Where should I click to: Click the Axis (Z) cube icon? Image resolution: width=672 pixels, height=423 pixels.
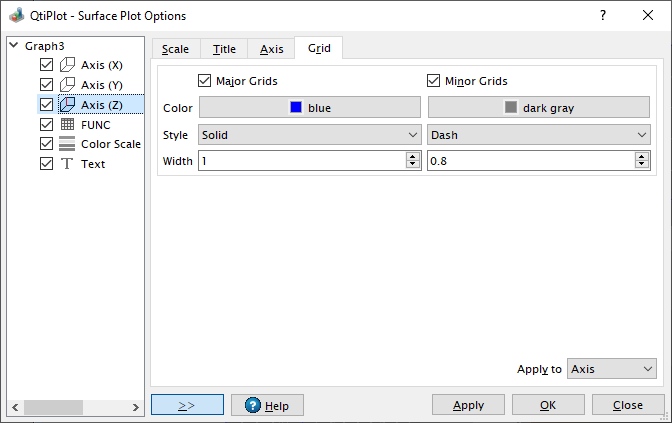click(x=67, y=105)
